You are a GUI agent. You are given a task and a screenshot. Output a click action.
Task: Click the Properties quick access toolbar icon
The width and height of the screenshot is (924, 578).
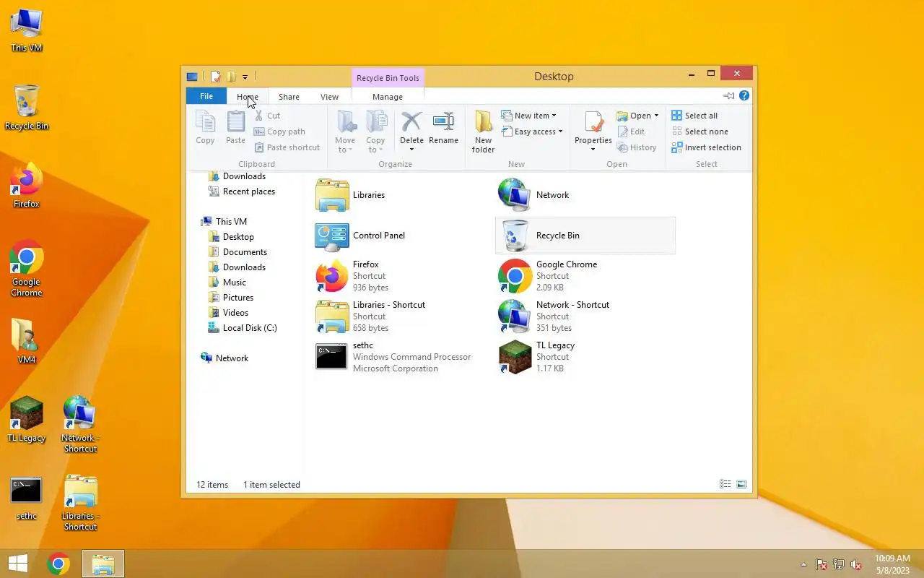coord(215,77)
